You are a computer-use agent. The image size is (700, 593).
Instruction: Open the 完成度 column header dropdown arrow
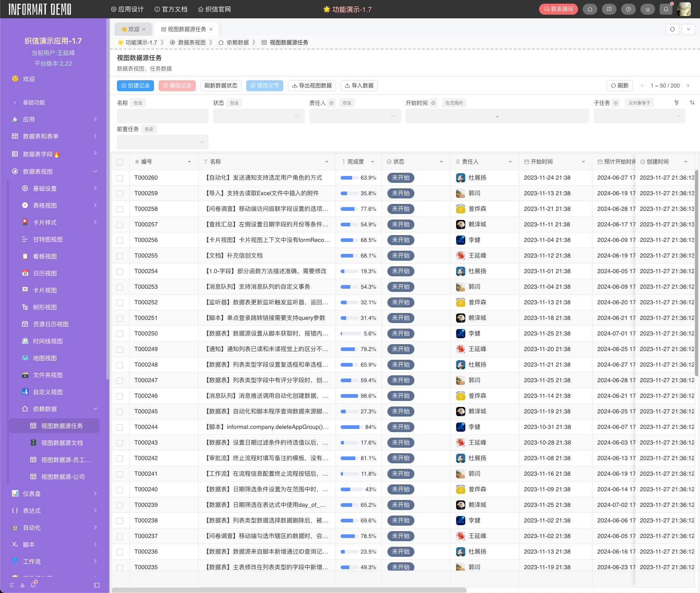coord(372,162)
